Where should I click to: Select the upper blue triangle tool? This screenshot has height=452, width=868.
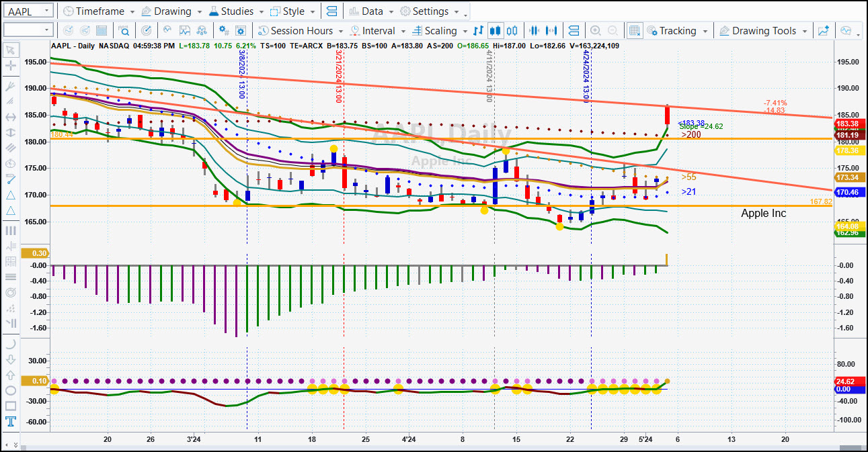11,195
